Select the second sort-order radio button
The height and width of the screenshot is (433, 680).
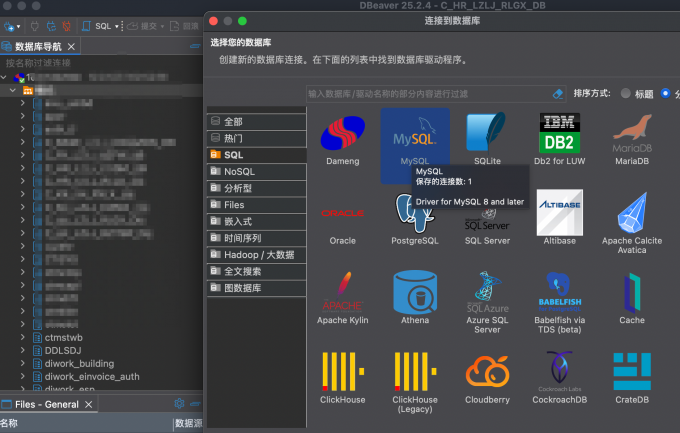tap(665, 93)
